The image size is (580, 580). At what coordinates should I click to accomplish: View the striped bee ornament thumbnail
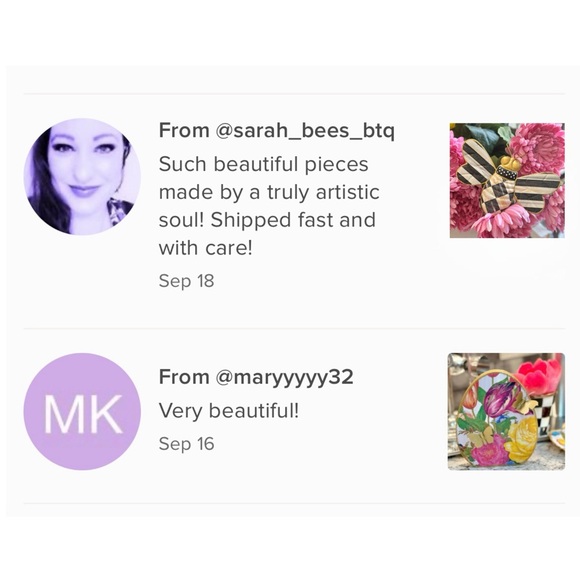[x=507, y=181]
